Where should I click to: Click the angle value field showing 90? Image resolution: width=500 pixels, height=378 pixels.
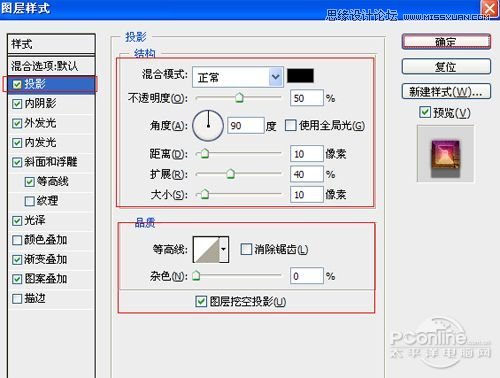(x=246, y=126)
